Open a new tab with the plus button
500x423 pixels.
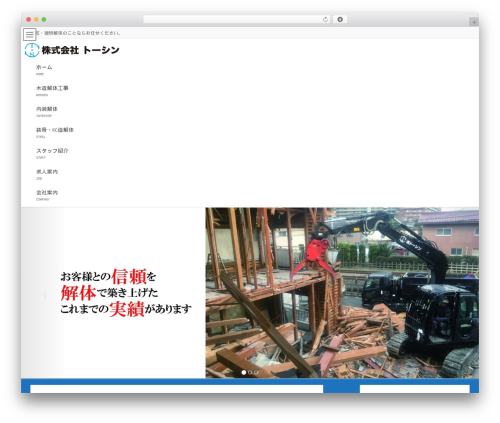tap(474, 22)
